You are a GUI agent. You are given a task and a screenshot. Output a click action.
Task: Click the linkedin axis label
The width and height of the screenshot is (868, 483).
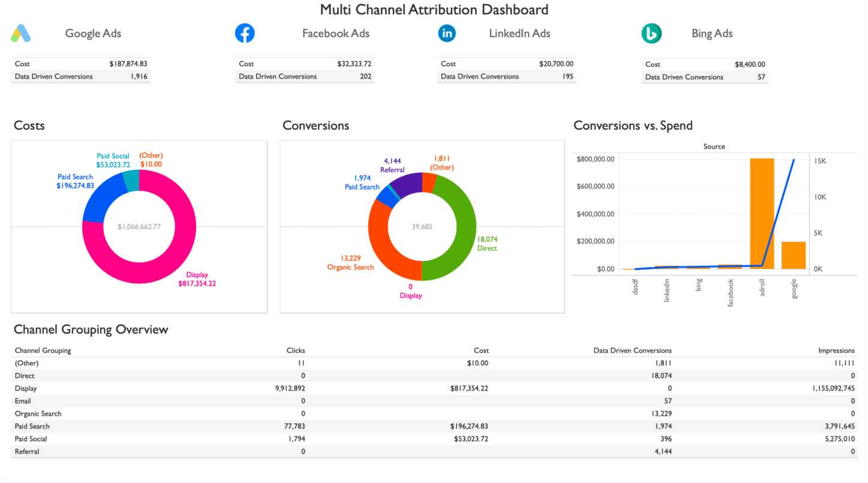click(666, 290)
